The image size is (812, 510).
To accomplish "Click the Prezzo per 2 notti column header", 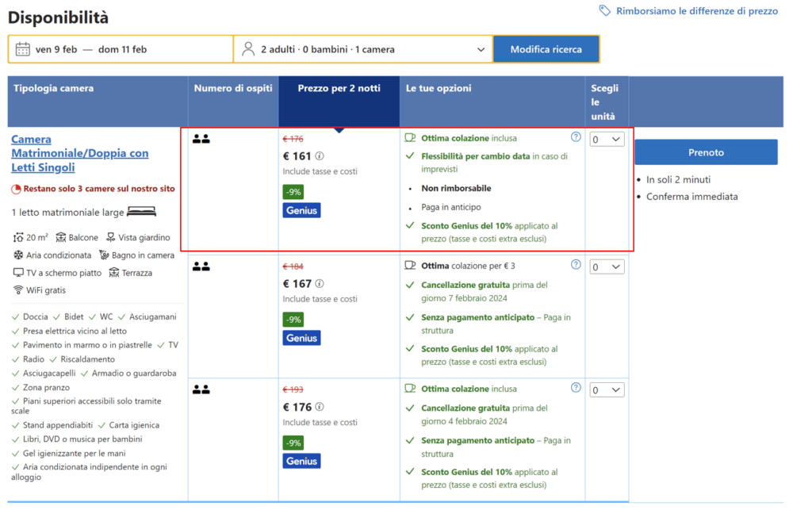I will pyautogui.click(x=339, y=88).
